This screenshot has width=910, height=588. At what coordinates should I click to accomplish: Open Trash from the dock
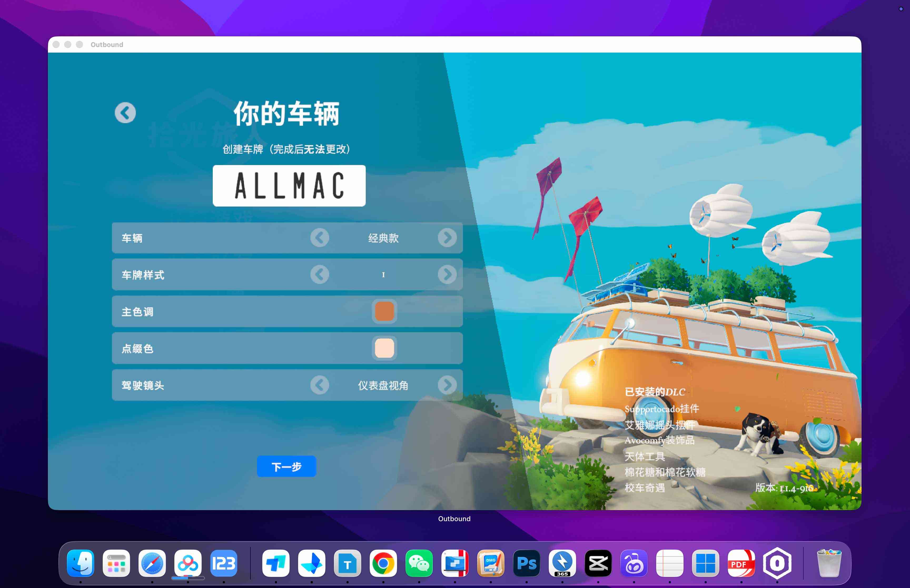click(x=829, y=563)
